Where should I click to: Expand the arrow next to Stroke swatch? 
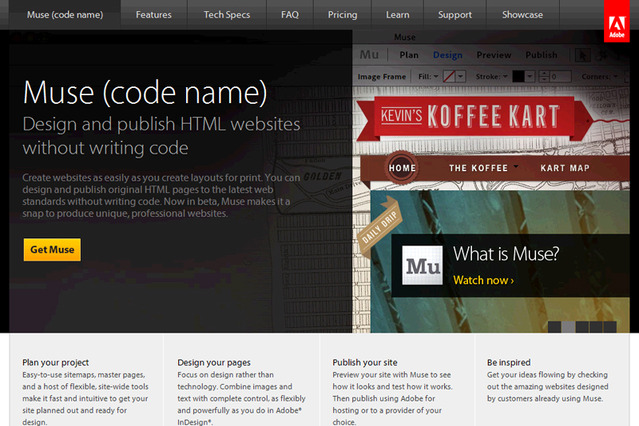coord(530,76)
